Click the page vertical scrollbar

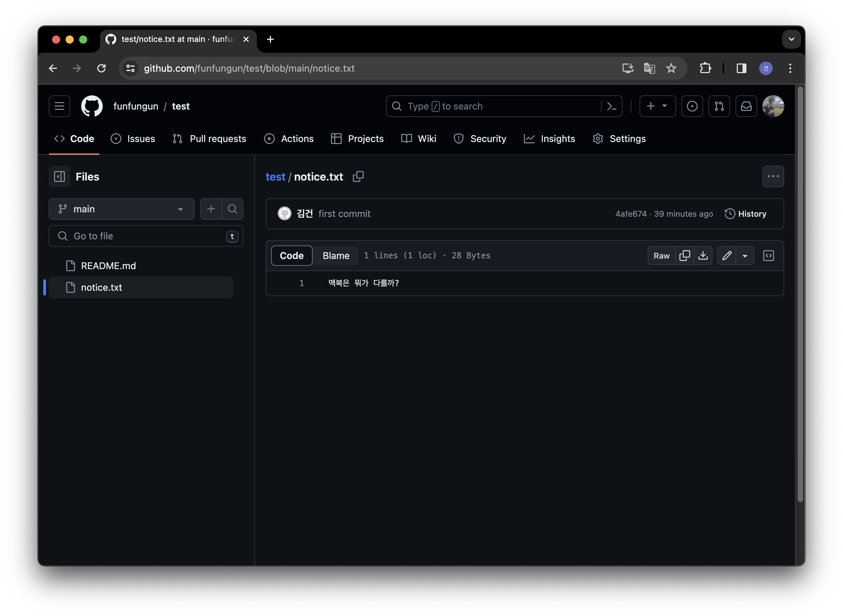pos(800,294)
